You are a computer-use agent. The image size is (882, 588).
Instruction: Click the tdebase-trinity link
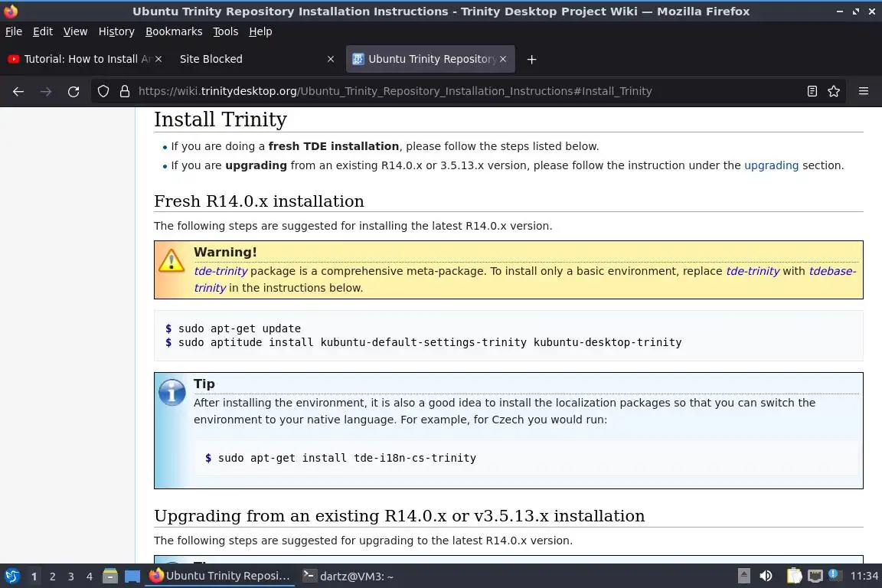(x=832, y=271)
